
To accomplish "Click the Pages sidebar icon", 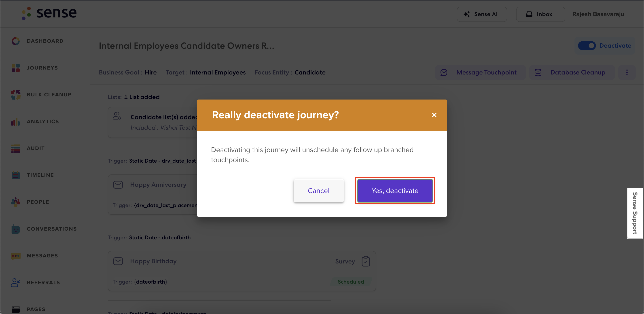I will pos(15,309).
